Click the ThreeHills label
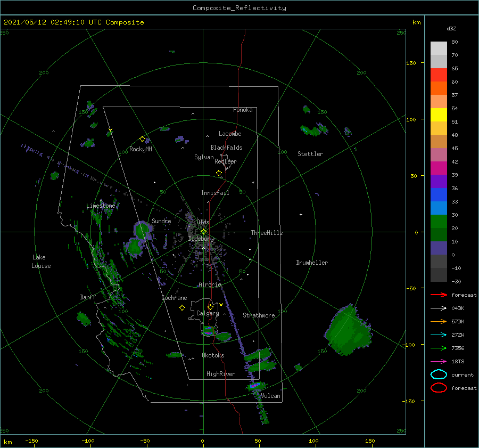 tap(267, 233)
